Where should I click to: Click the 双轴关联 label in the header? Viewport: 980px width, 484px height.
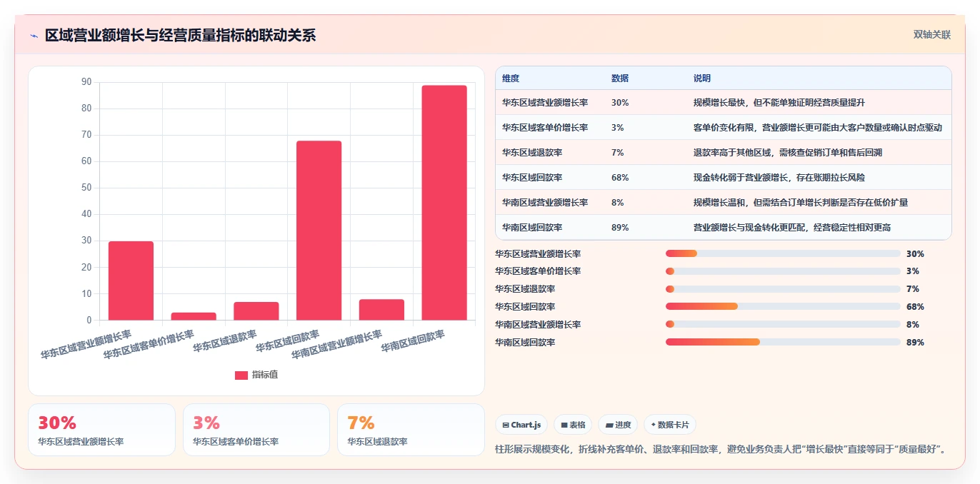(932, 34)
